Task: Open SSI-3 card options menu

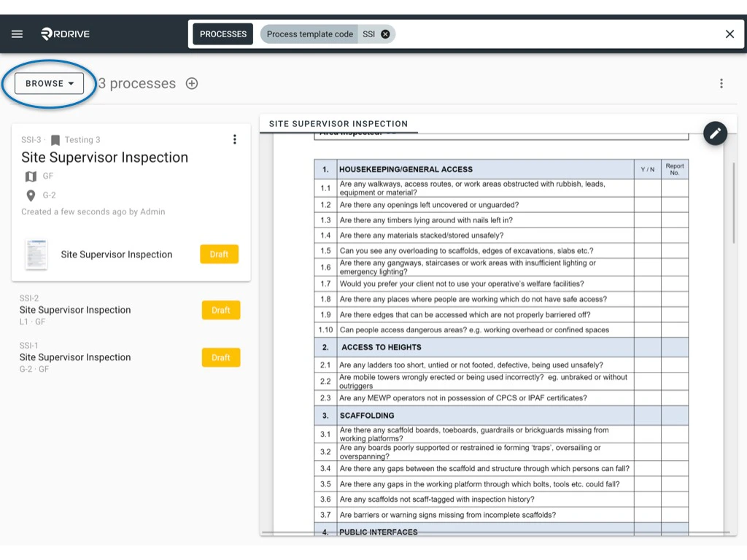Action: coord(234,139)
